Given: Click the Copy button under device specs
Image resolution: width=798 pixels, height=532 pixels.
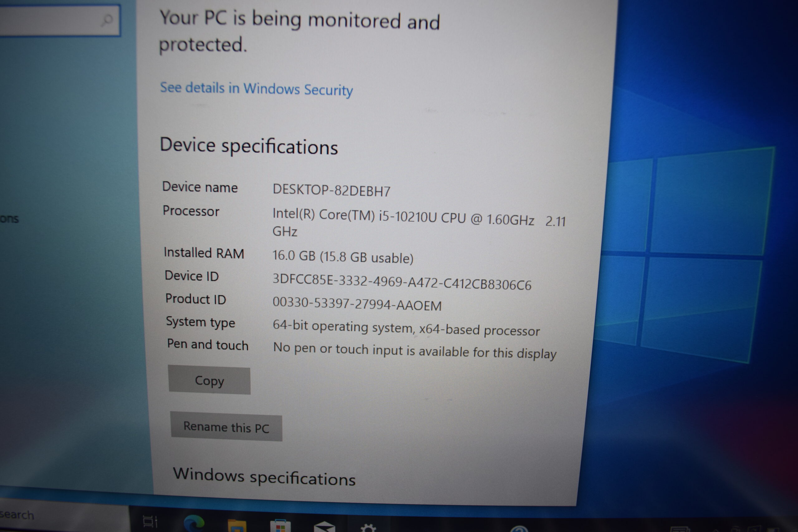Looking at the screenshot, I should click(209, 380).
